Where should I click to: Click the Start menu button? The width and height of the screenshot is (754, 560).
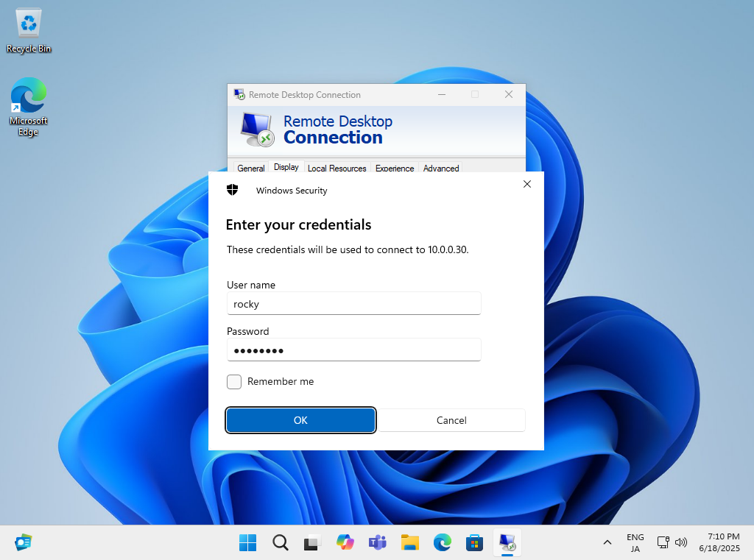(247, 542)
